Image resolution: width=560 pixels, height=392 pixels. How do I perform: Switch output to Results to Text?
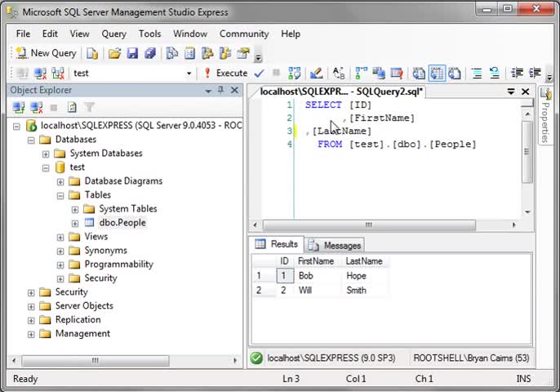(x=419, y=73)
